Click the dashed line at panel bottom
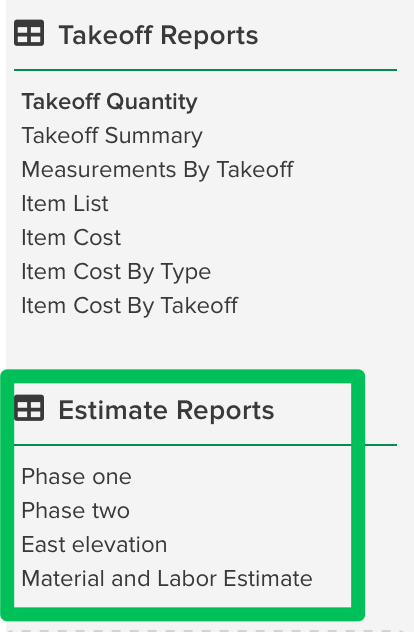The image size is (414, 632). pyautogui.click(x=207, y=630)
